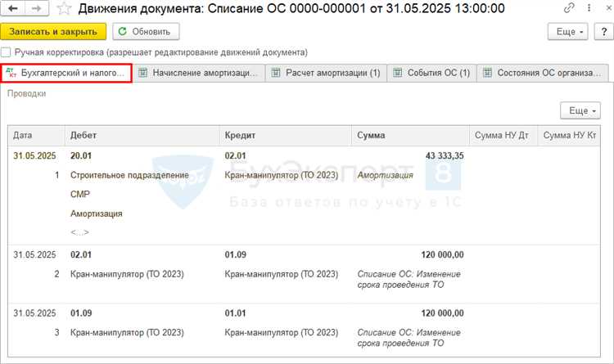Expand the <...> extra subconto in row 1
614x364 pixels.
[x=79, y=232]
